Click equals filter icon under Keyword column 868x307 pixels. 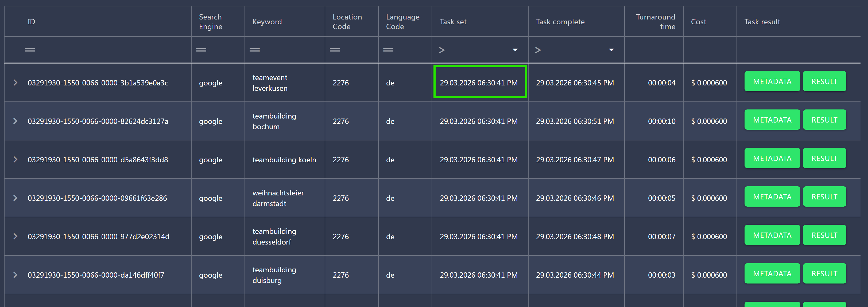[x=254, y=50]
